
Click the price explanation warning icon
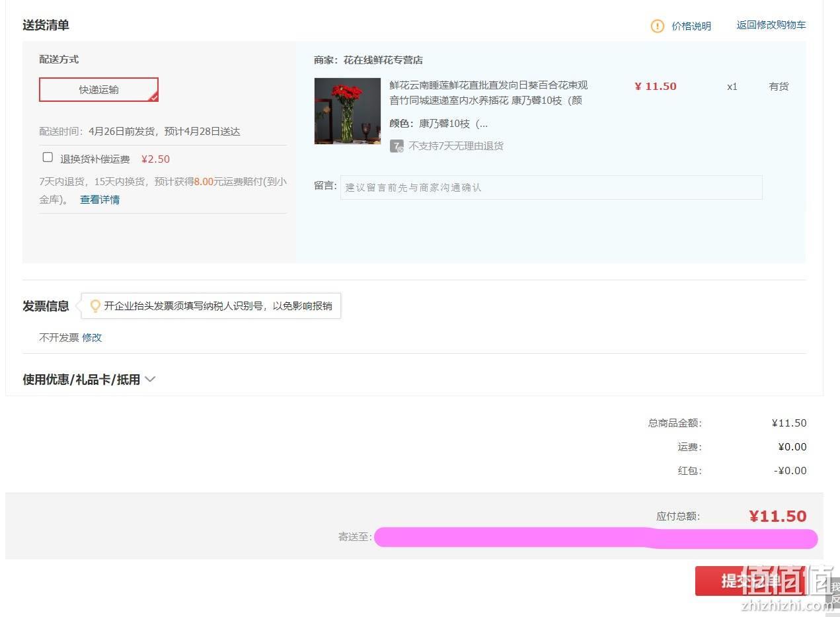point(657,26)
